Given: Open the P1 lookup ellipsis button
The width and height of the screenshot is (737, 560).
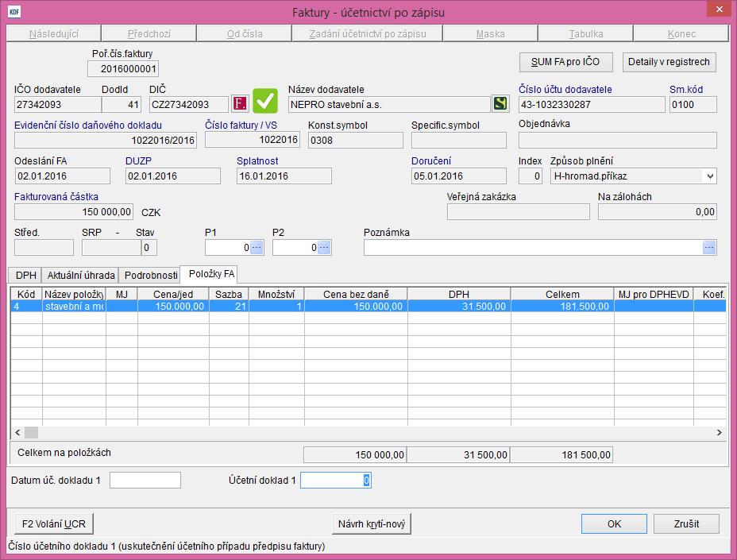Looking at the screenshot, I should click(x=257, y=247).
